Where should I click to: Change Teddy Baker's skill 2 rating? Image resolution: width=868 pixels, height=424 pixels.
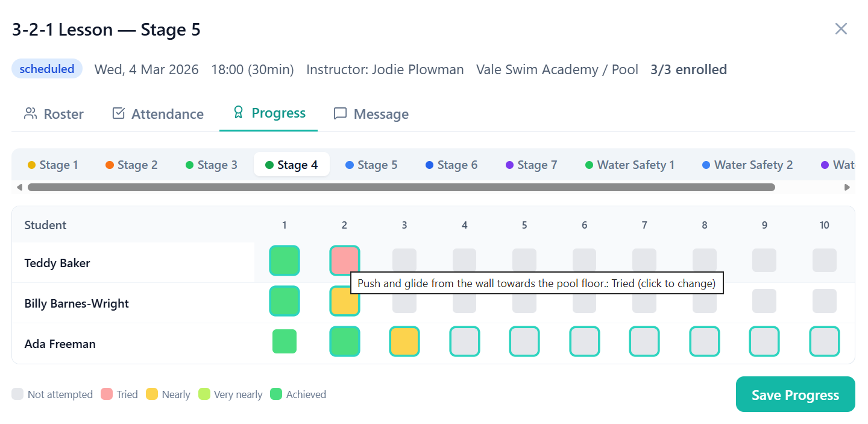coord(344,260)
